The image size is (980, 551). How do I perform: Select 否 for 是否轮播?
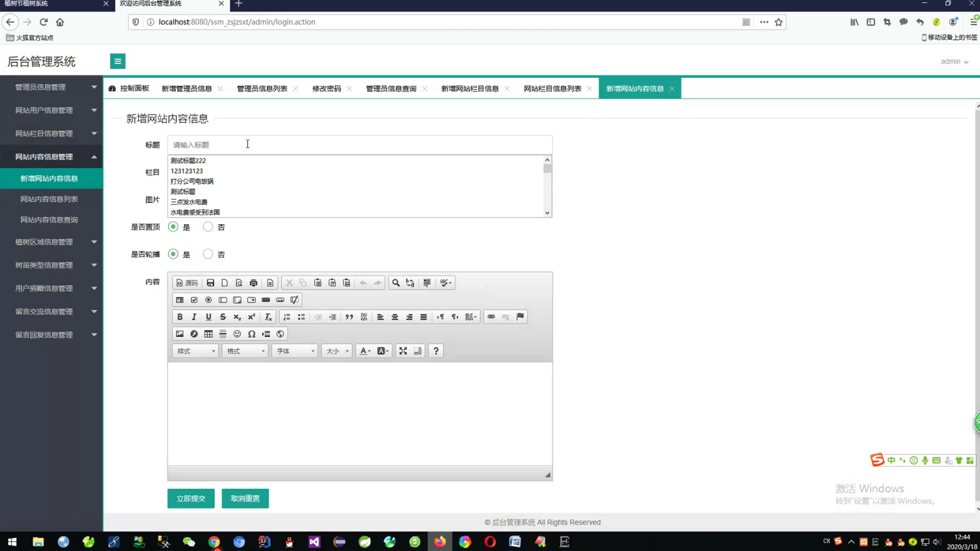208,254
